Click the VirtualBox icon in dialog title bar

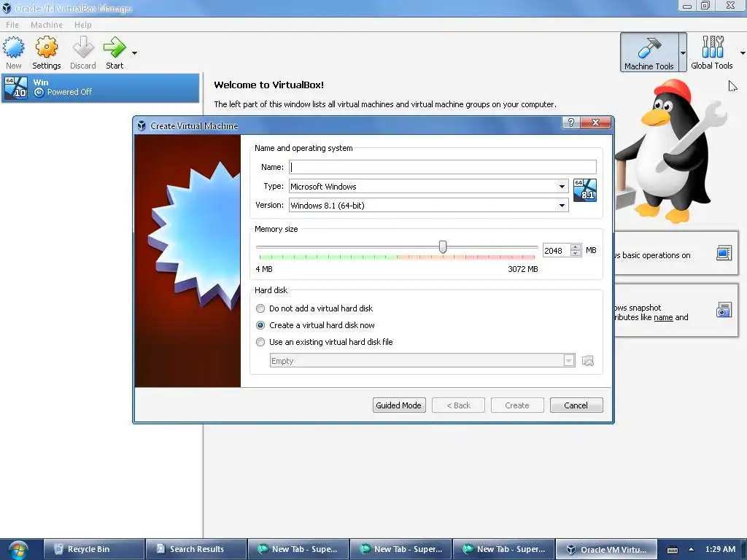pyautogui.click(x=142, y=125)
